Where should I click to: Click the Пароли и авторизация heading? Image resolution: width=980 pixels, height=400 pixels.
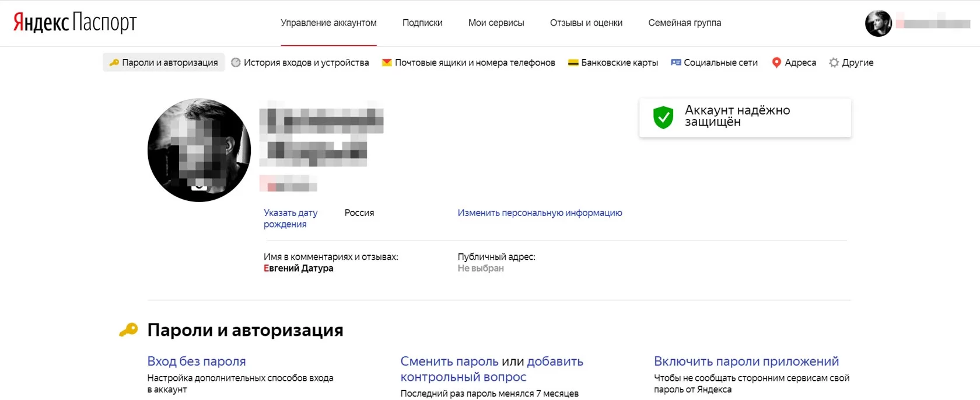click(x=245, y=330)
